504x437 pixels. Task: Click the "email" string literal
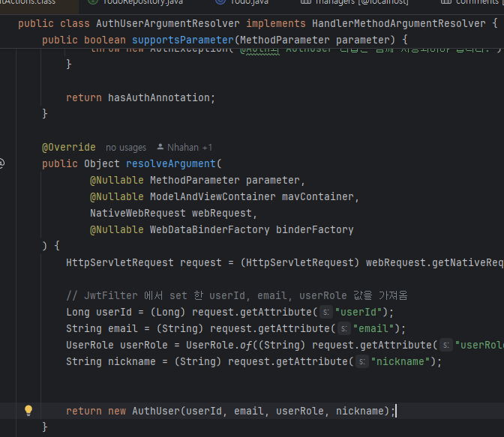pyautogui.click(x=373, y=329)
